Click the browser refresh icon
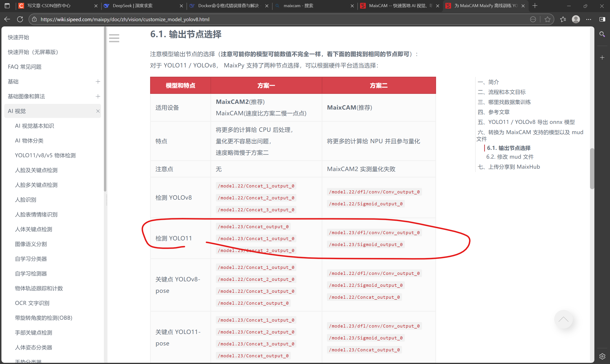The image size is (610, 364). click(20, 19)
